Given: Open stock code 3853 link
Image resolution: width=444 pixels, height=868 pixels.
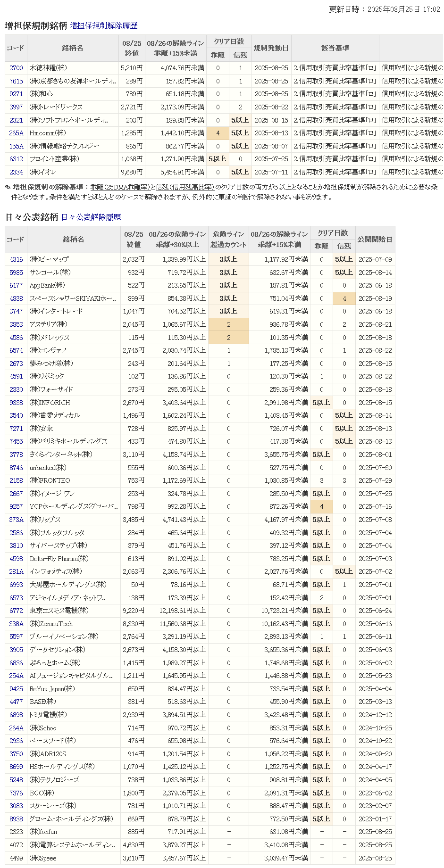Looking at the screenshot, I should coord(16,324).
